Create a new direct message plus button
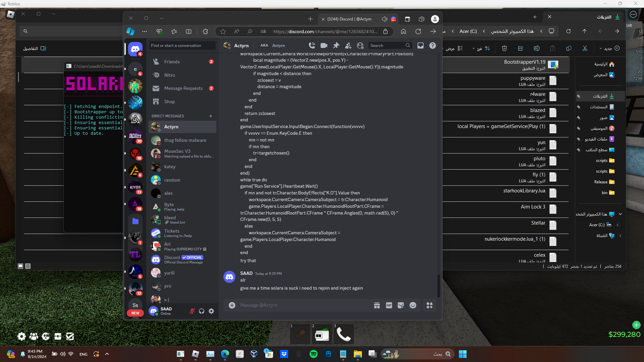The height and width of the screenshot is (362, 644). [x=211, y=116]
